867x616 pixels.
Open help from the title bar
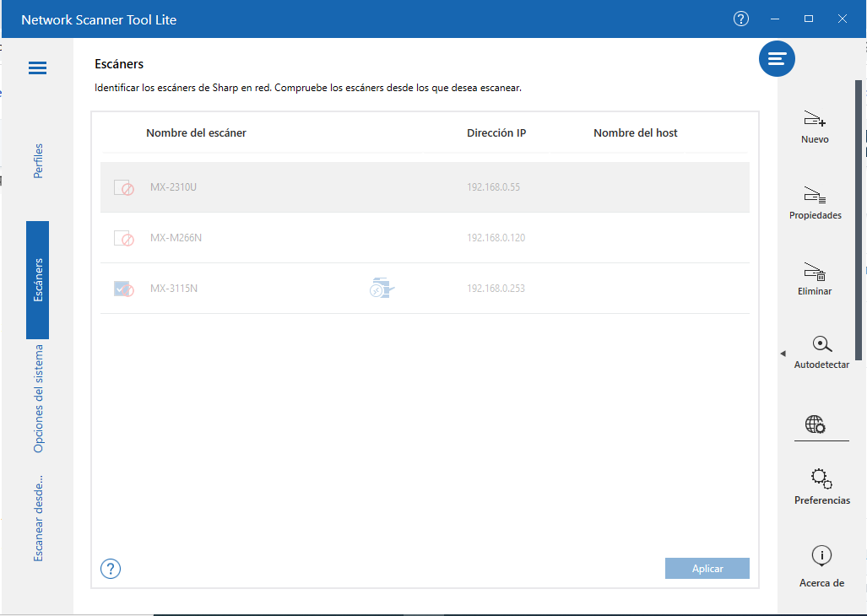coord(741,19)
